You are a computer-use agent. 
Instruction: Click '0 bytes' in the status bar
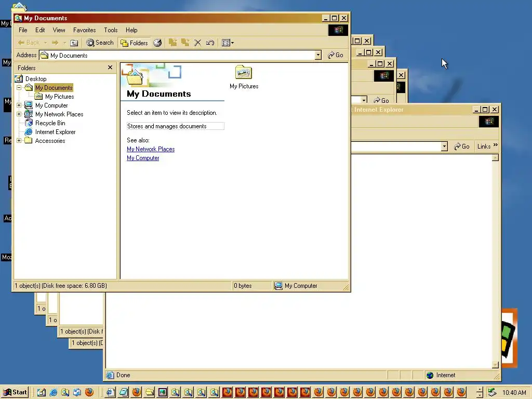coord(243,286)
